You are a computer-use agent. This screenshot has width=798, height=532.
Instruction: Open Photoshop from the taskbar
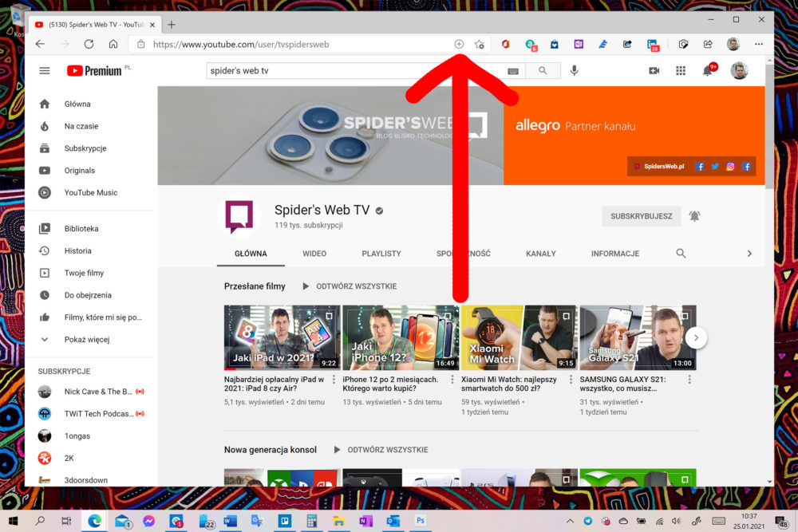coord(421,520)
